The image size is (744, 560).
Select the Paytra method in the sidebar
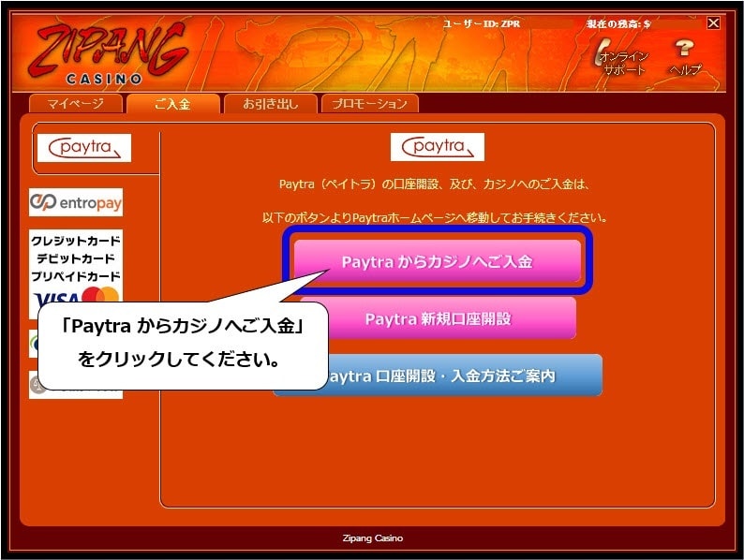[x=84, y=148]
